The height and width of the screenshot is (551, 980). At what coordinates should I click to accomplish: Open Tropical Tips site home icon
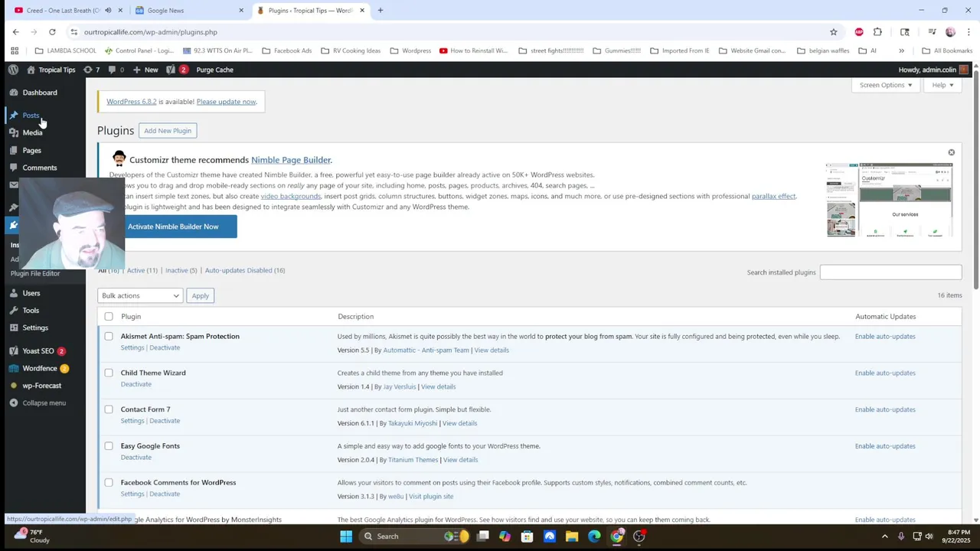31,70
